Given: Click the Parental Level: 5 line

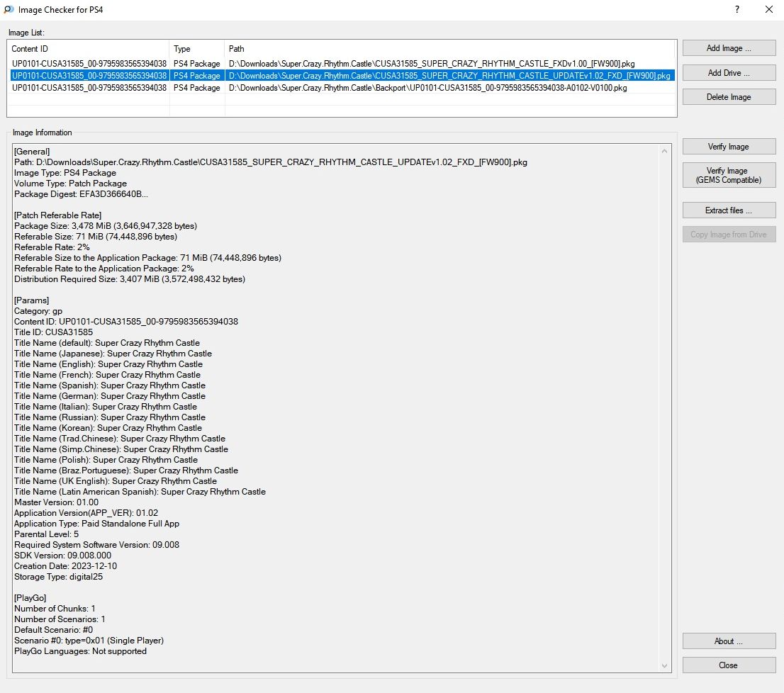Looking at the screenshot, I should tap(47, 534).
